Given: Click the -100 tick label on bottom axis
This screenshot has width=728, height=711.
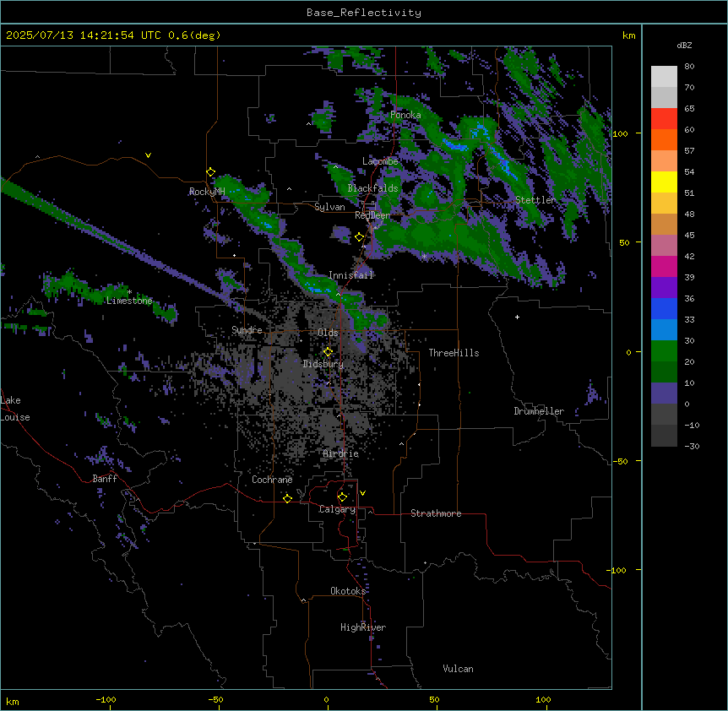Looking at the screenshot, I should click(x=106, y=699).
